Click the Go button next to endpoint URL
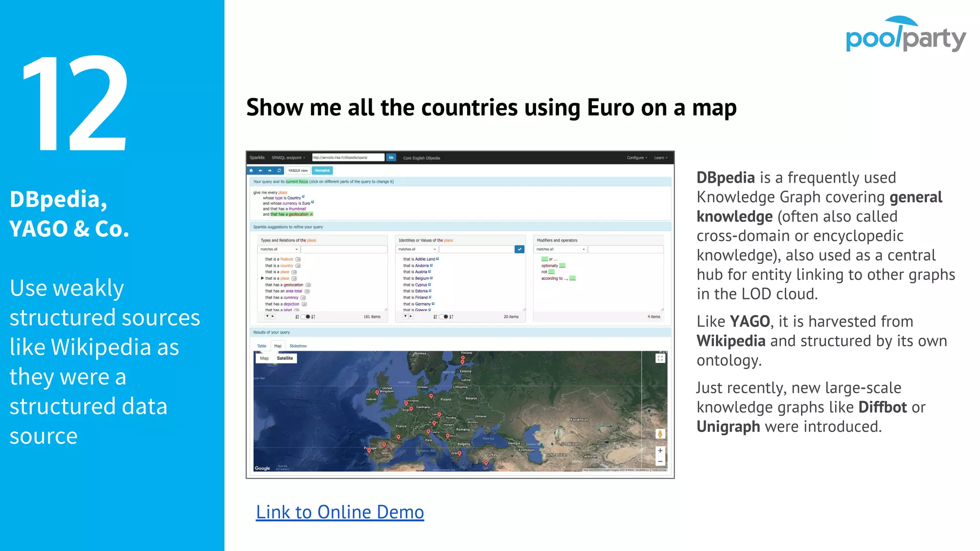The image size is (980, 551). click(391, 157)
